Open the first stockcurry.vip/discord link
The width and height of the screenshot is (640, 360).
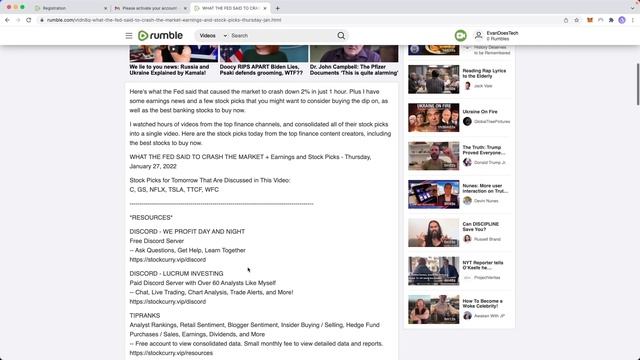(168, 260)
